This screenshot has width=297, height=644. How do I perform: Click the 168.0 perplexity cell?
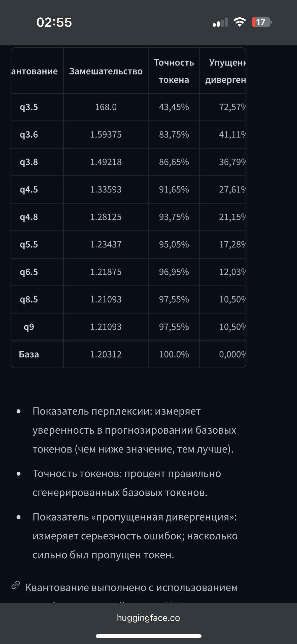coord(106,107)
